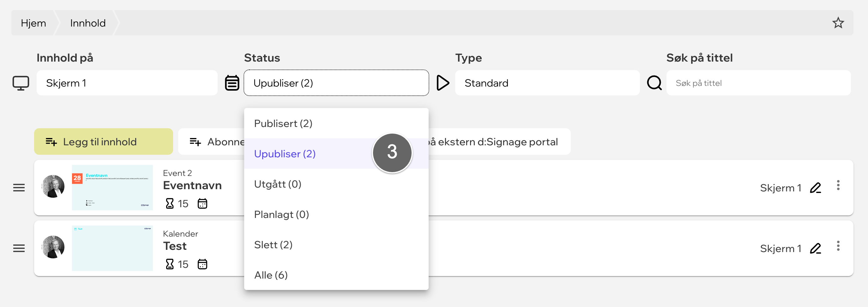The width and height of the screenshot is (868, 307).
Task: Open more options for Test row
Action: 838,246
